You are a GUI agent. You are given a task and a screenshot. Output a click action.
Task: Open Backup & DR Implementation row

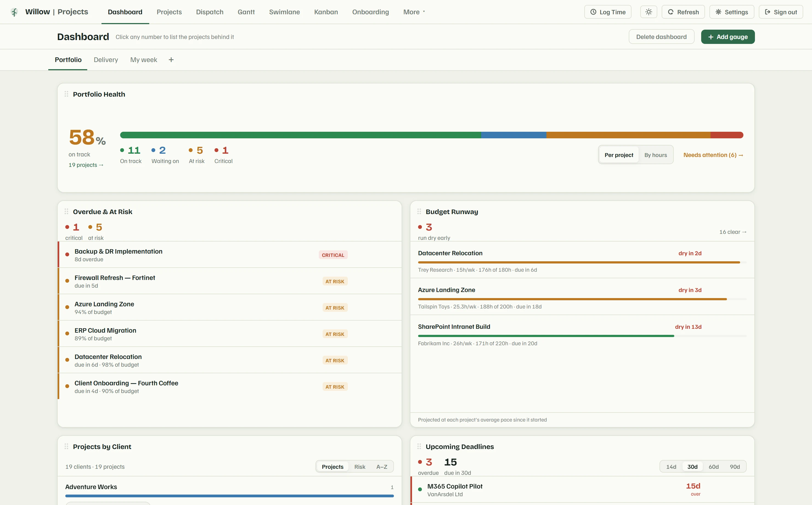pyautogui.click(x=230, y=255)
